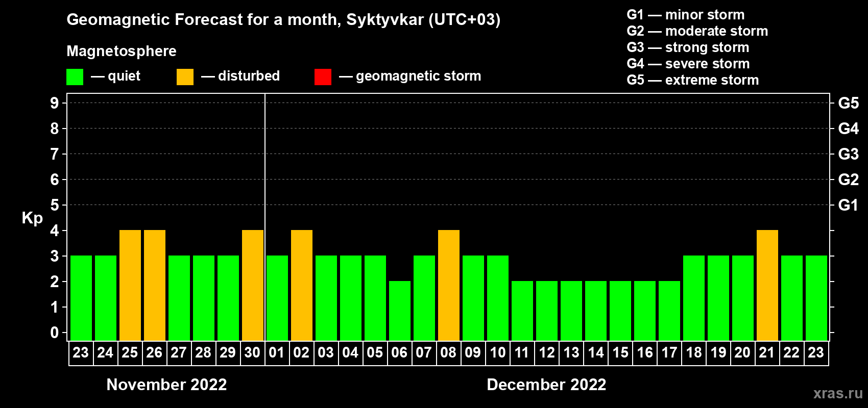This screenshot has width=868, height=408.
Task: Click the short green bar for December 06
Action: [x=400, y=311]
